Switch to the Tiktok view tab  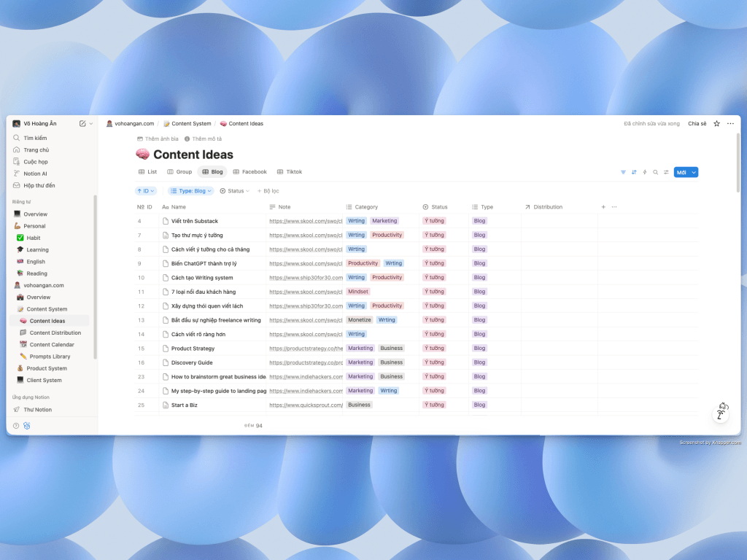tap(290, 172)
